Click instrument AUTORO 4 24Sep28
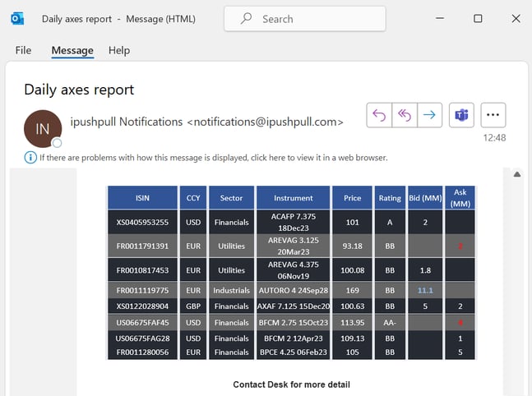Viewport: 532px width, 396px height. click(x=294, y=290)
